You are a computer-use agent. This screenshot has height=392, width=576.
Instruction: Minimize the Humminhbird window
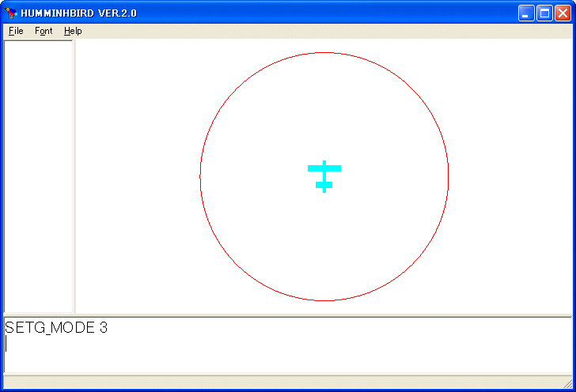[526, 13]
